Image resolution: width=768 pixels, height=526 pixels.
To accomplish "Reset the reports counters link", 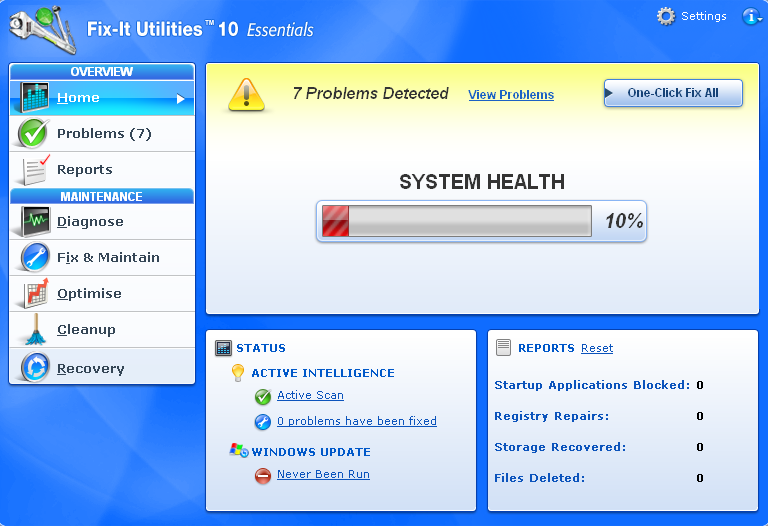I will tap(597, 348).
